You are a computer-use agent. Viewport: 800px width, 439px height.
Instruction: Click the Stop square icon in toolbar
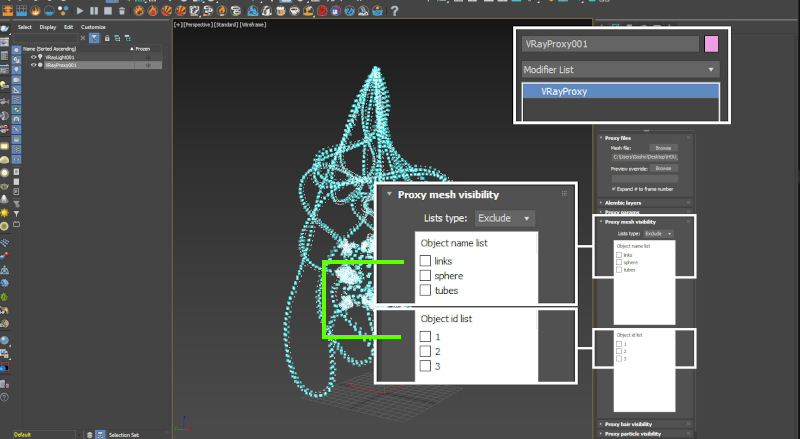pos(108,11)
